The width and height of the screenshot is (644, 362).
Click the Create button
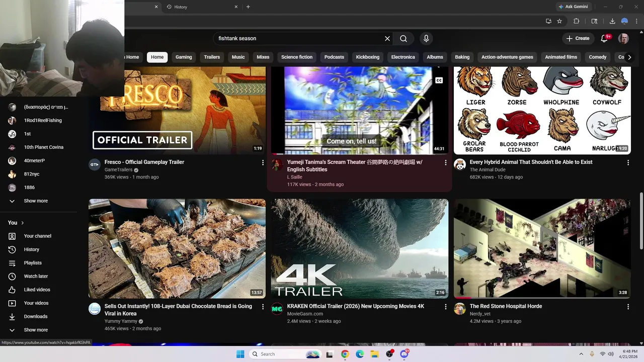pos(578,38)
